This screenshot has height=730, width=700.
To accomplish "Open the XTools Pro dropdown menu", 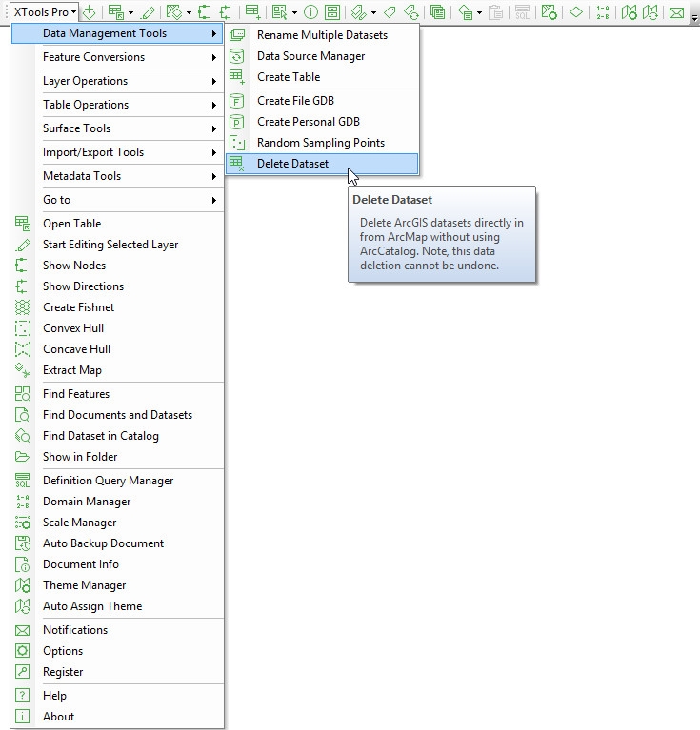I will (x=45, y=12).
